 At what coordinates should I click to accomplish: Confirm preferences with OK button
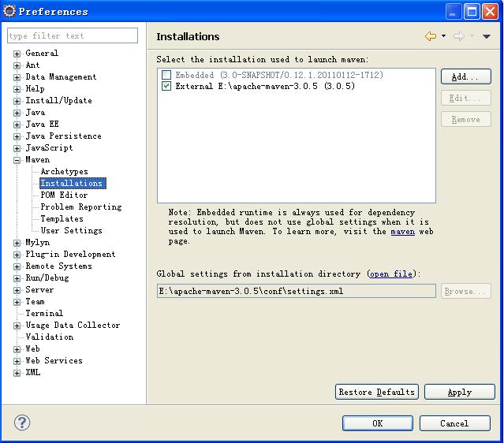377,423
